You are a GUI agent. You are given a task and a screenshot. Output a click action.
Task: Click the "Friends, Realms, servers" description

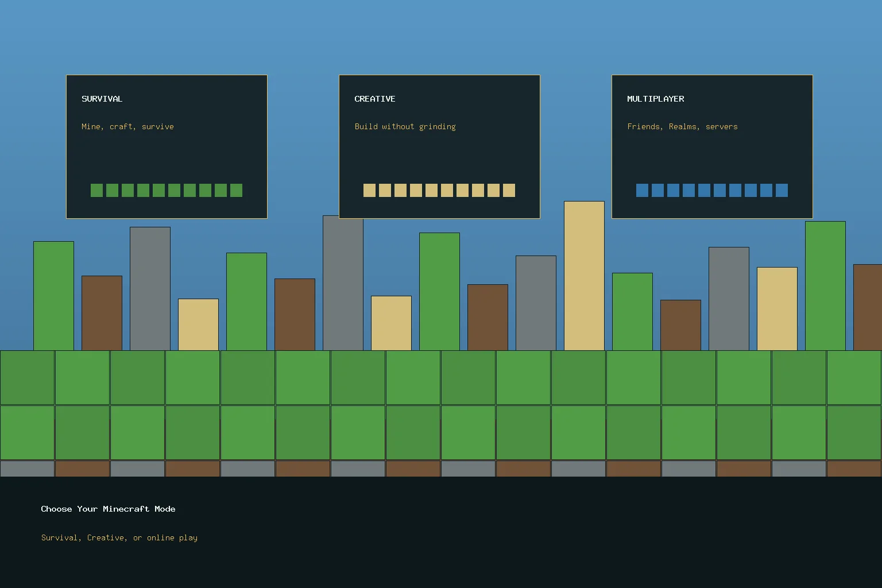[682, 126]
